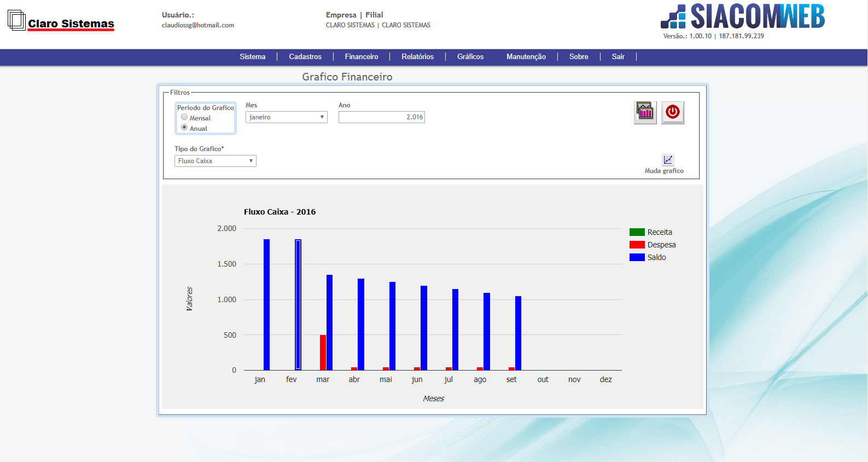Click the nov month axis label
The width and height of the screenshot is (868, 462).
[x=574, y=379]
